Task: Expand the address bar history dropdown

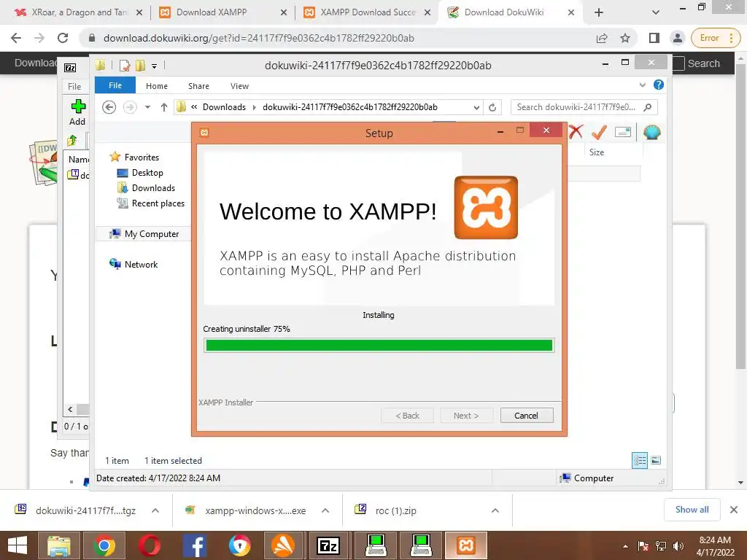Action: tap(476, 108)
